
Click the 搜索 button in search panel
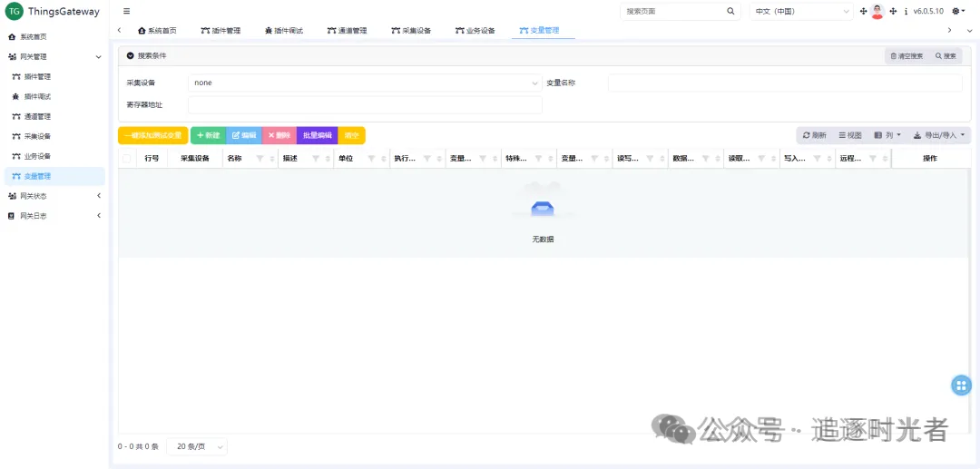pyautogui.click(x=946, y=56)
